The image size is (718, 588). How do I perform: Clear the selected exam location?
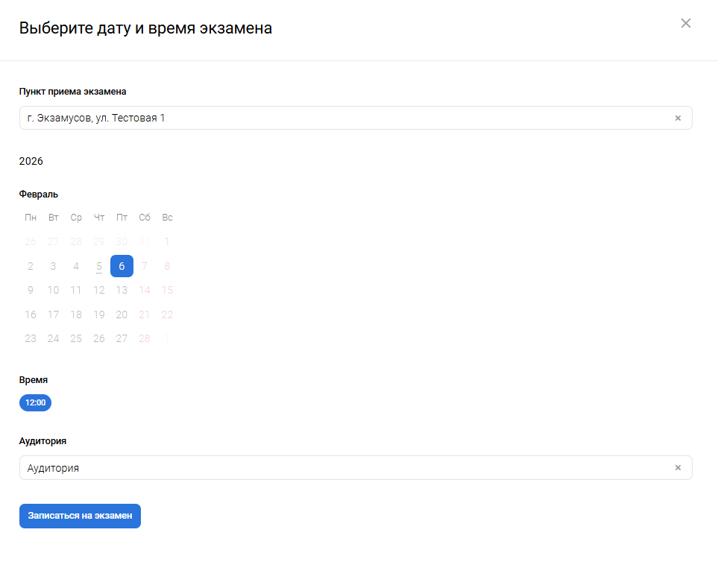tap(678, 118)
